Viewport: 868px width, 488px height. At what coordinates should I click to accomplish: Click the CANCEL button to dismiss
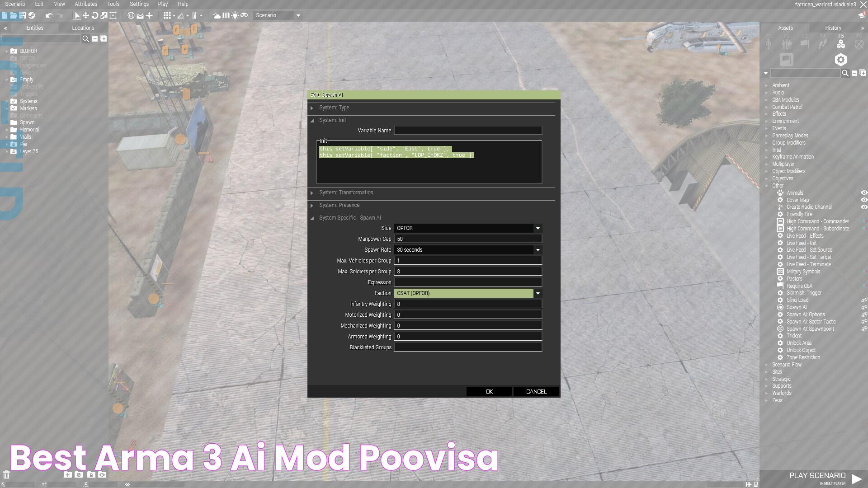coord(535,391)
